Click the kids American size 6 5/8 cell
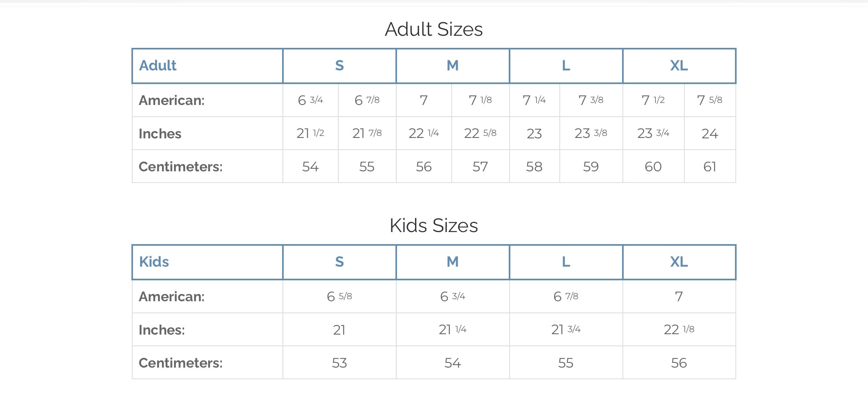Viewport: 868px width, 407px height. tap(339, 296)
